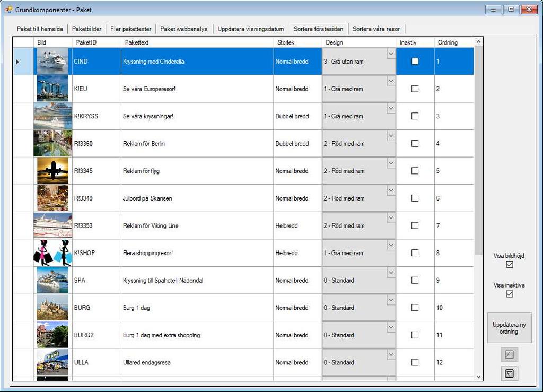Screen dimensions: 543x392
Task: Open Design dropdown for Reklam för Berlin
Action: tap(391, 136)
